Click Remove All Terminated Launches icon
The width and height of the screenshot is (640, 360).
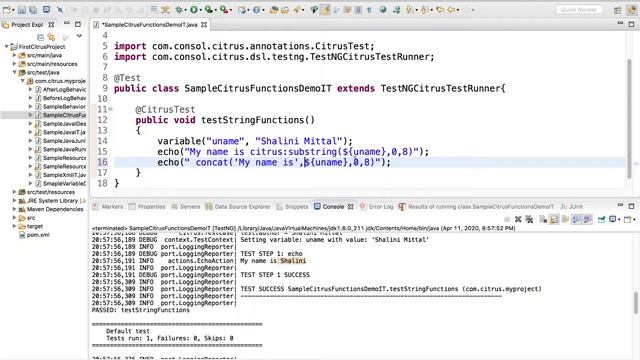[529, 220]
